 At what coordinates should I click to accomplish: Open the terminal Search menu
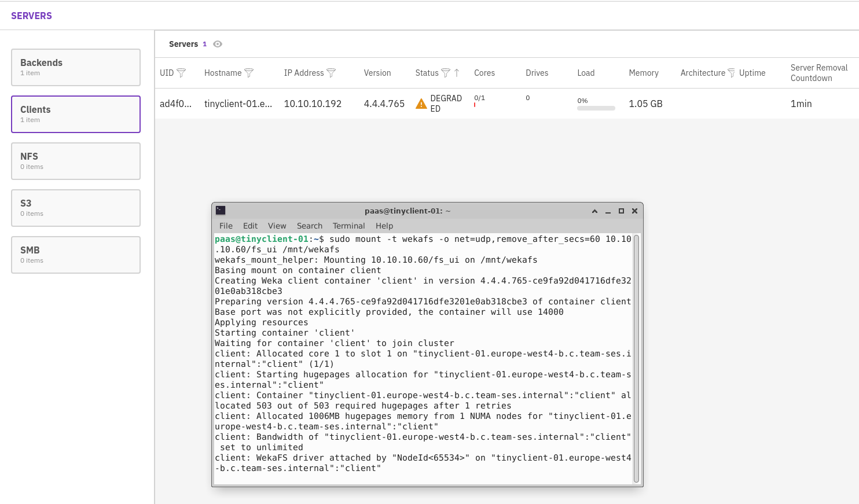[310, 226]
